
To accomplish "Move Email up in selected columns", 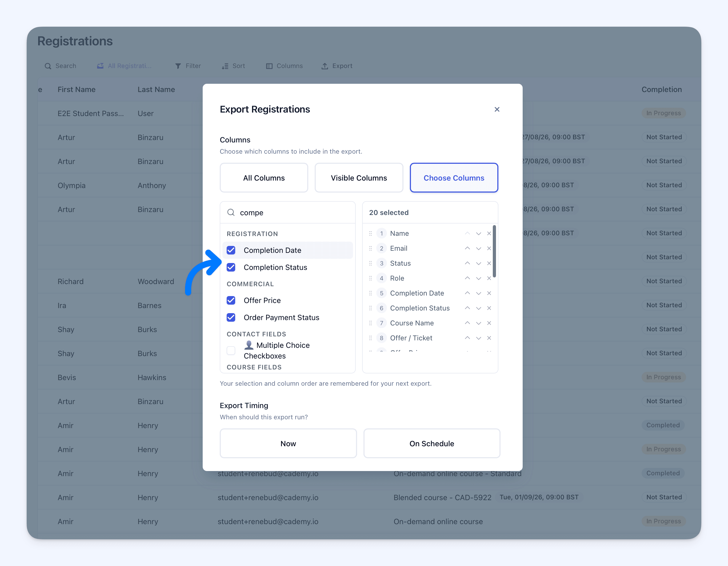I will (467, 248).
